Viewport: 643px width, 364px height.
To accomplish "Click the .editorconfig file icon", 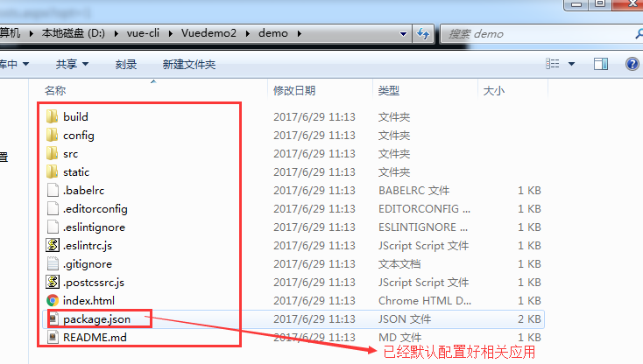I will (x=53, y=209).
